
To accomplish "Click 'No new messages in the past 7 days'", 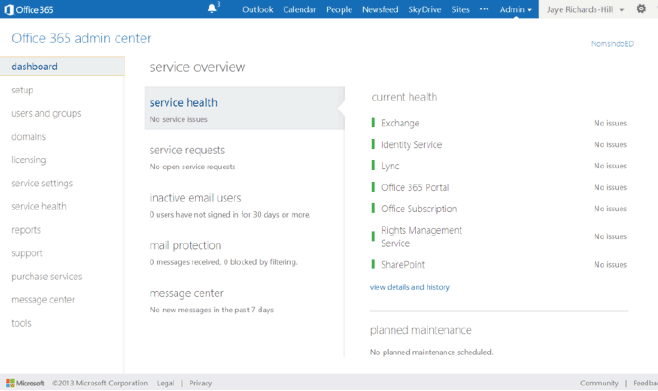I will click(212, 310).
